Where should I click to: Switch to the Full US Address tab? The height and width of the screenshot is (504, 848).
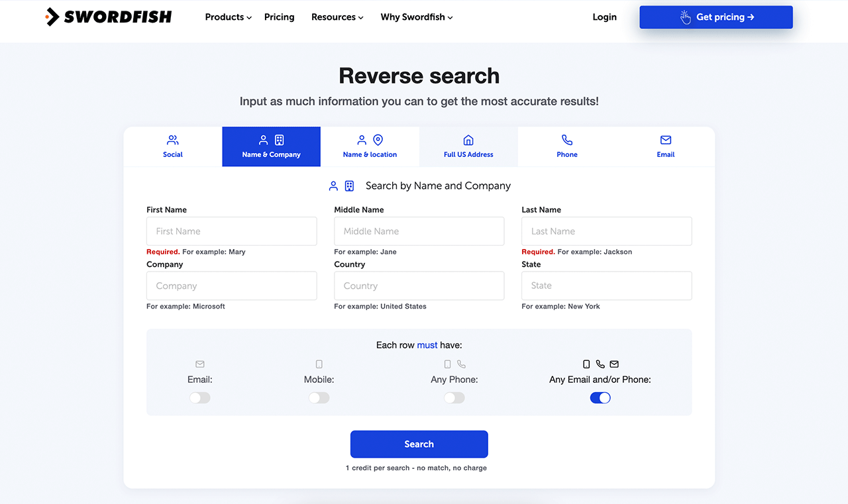point(468,146)
